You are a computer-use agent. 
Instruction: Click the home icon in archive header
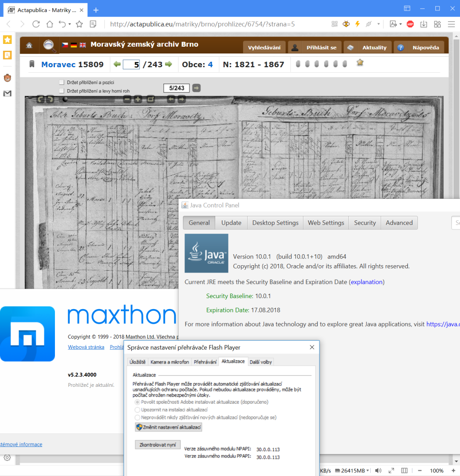(29, 46)
